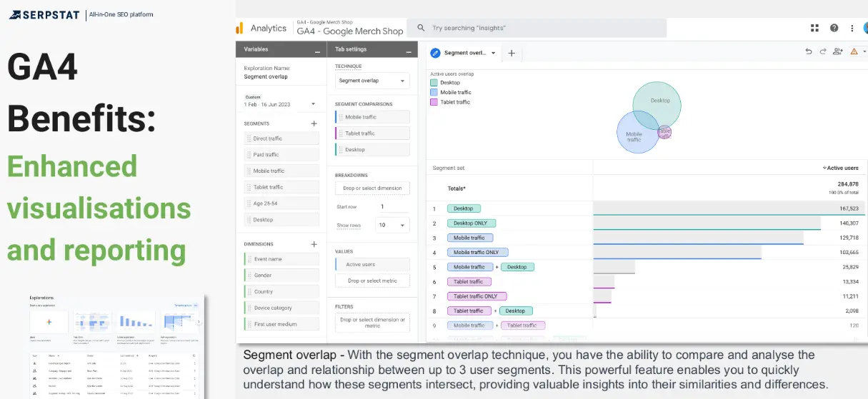868x399 pixels.
Task: Add a new exploration tab with plus
Action: (511, 53)
